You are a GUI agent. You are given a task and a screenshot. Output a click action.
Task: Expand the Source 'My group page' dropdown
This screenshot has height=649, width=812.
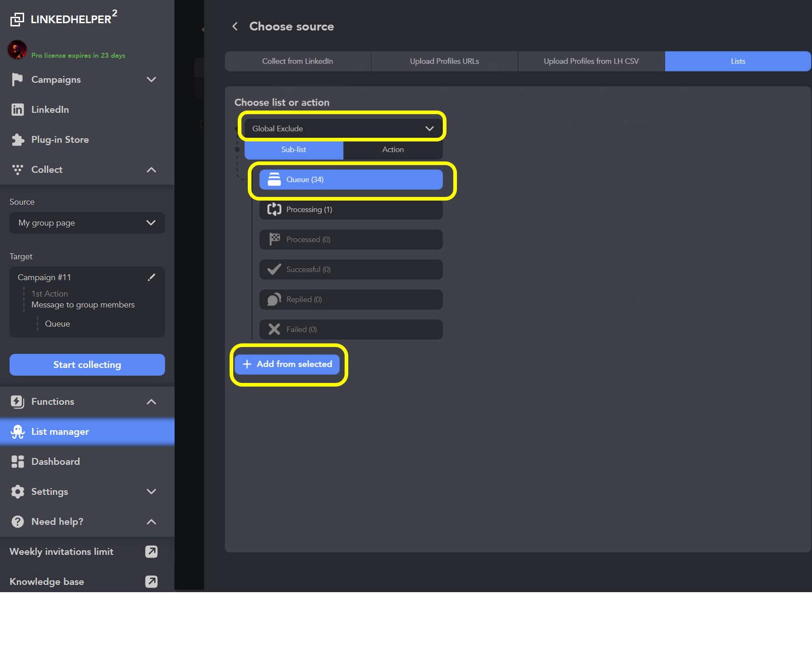click(86, 223)
